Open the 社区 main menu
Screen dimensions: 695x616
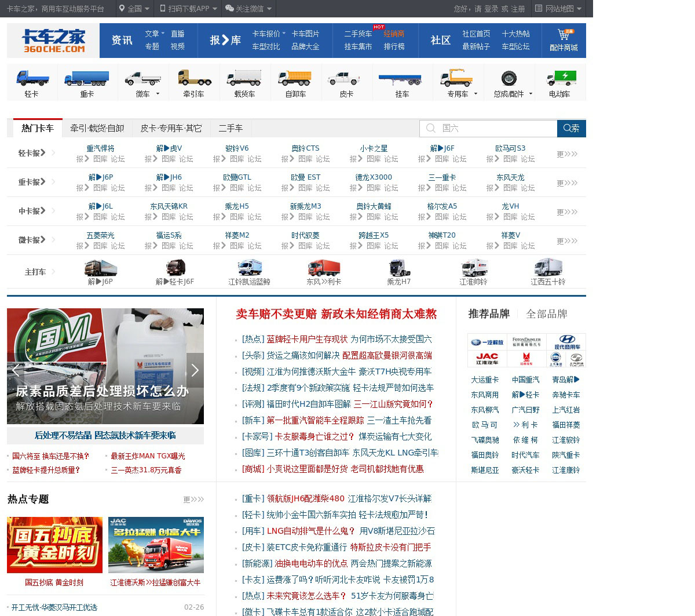[x=440, y=41]
